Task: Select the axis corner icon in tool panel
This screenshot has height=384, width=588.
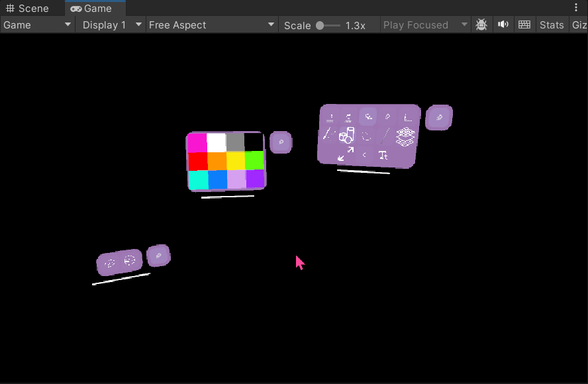Action: (408, 117)
